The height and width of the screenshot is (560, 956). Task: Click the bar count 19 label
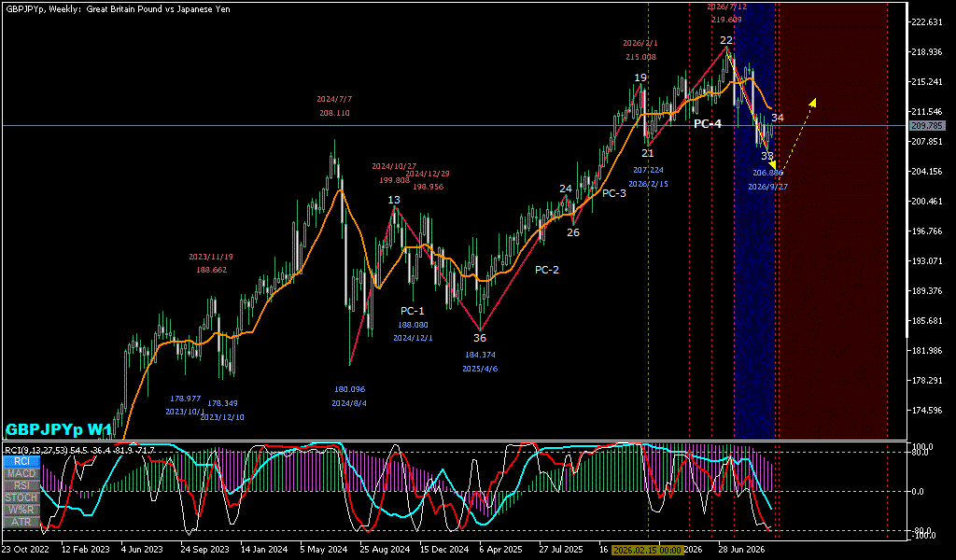pyautogui.click(x=640, y=77)
